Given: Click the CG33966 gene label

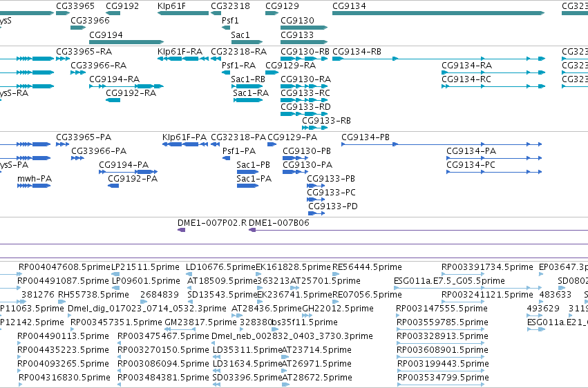Looking at the screenshot, I should (x=90, y=20).
